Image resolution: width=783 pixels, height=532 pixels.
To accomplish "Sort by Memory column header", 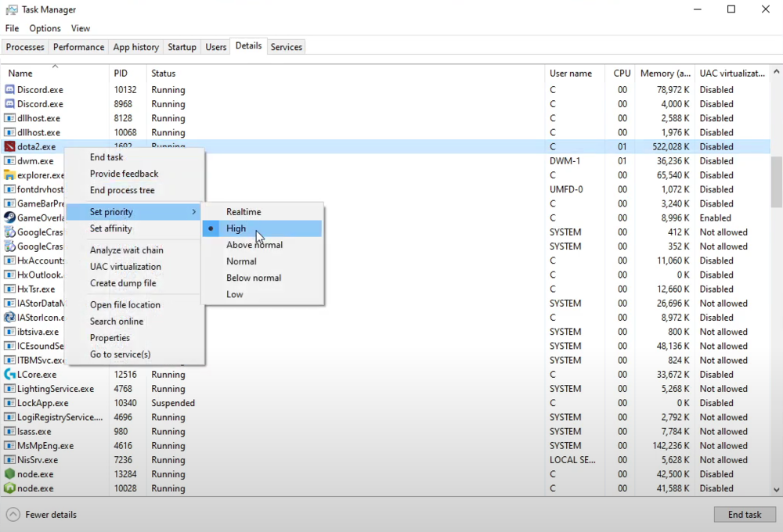I will click(665, 73).
